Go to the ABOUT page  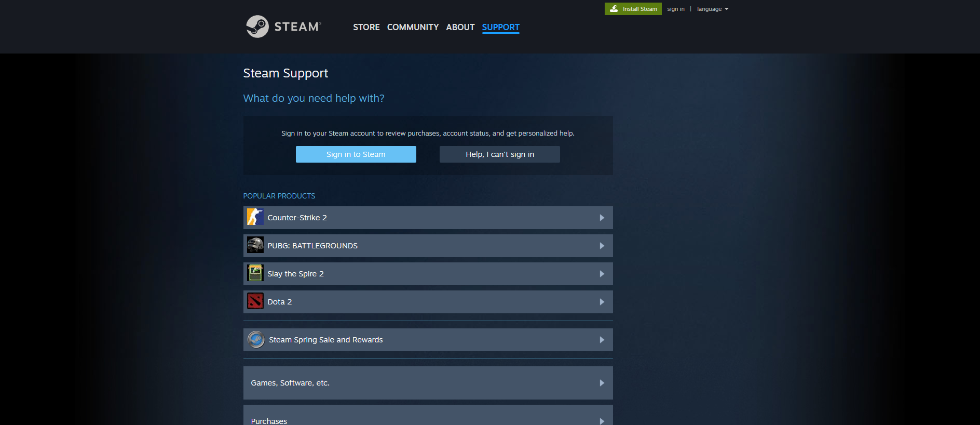point(460,27)
